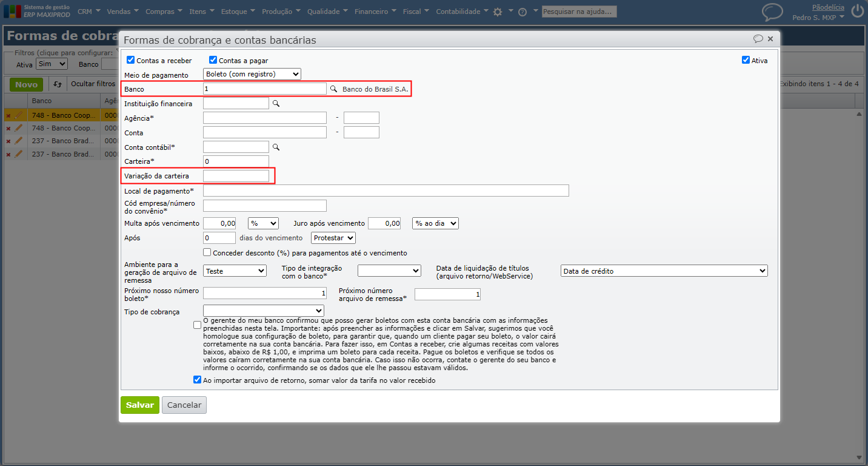Enable Conceder desconto para pagamentos checkbox

pos(207,252)
